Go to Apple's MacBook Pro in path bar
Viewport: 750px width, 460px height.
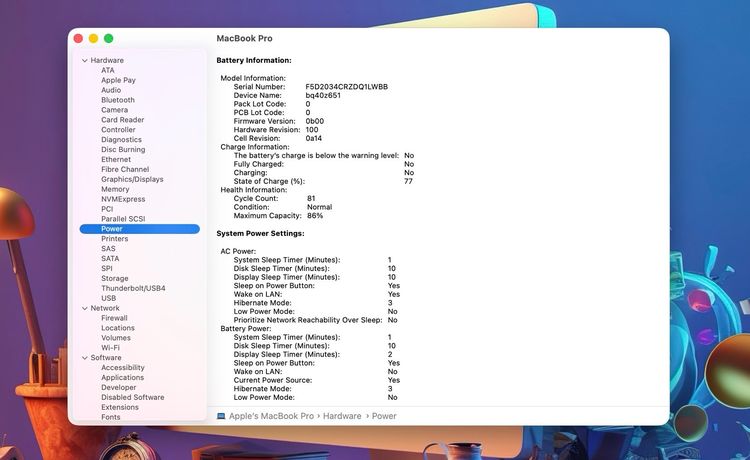point(271,416)
